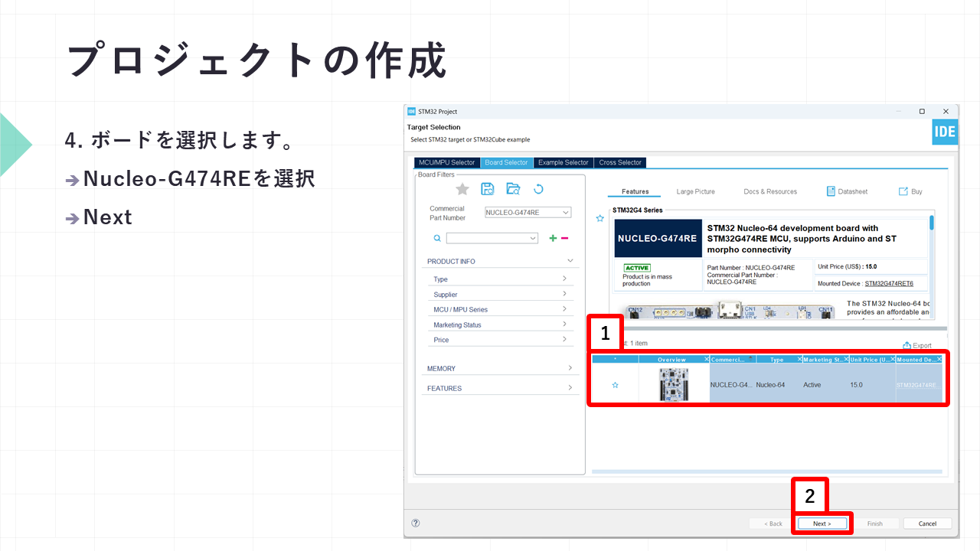Show favorite boards with the grey star icon
This screenshot has width=980, height=551.
pyautogui.click(x=462, y=189)
